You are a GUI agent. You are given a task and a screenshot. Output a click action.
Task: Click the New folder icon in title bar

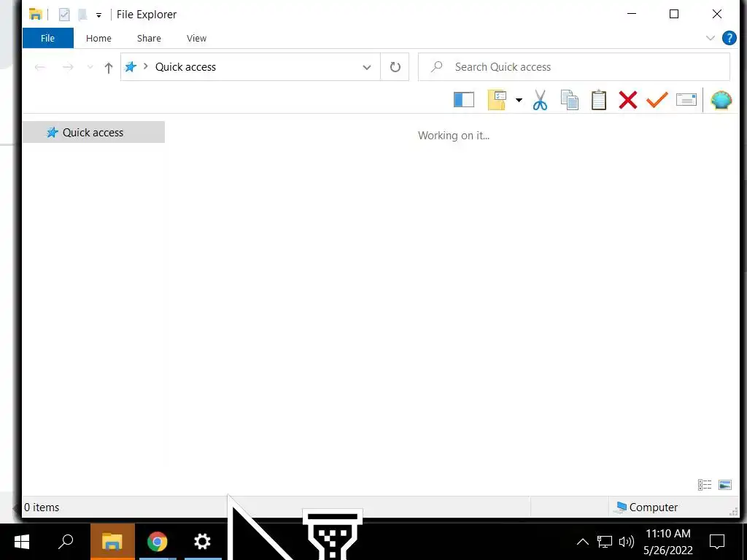tap(83, 15)
